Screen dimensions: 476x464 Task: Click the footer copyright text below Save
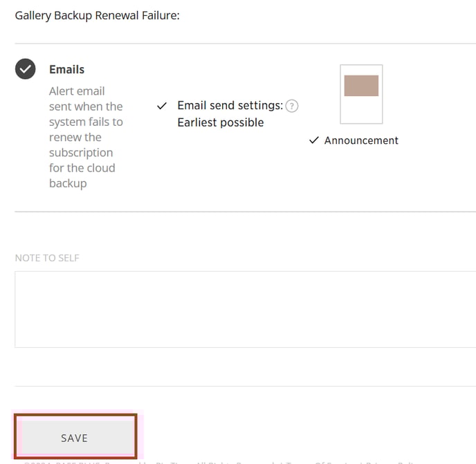point(219,463)
